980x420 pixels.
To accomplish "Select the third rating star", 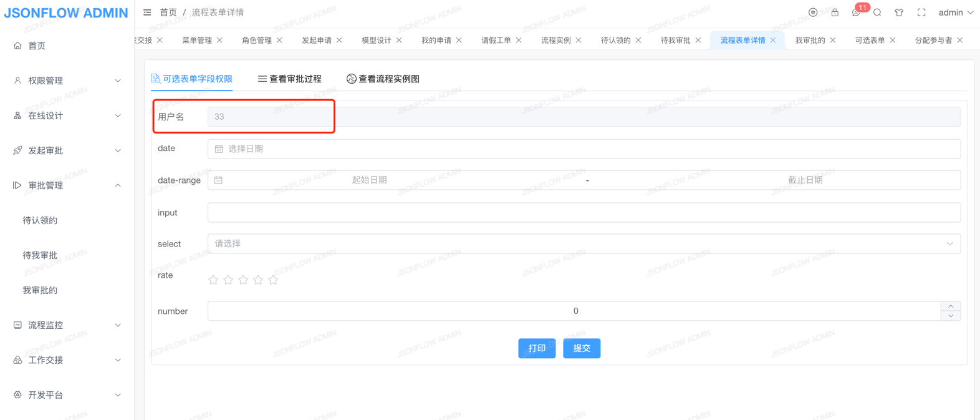I will [243, 280].
